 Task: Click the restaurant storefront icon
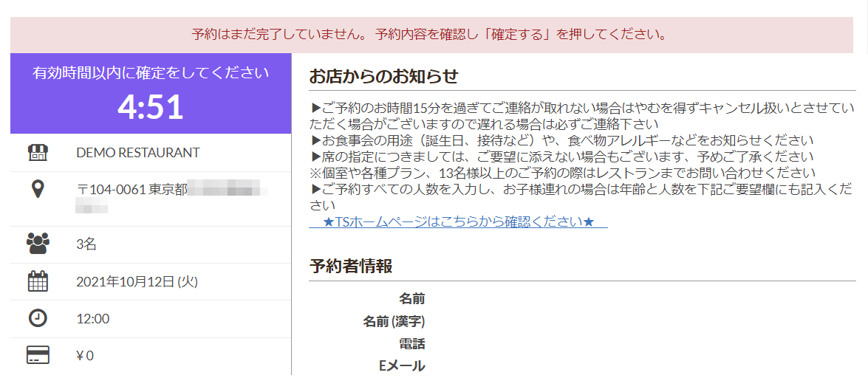38,153
